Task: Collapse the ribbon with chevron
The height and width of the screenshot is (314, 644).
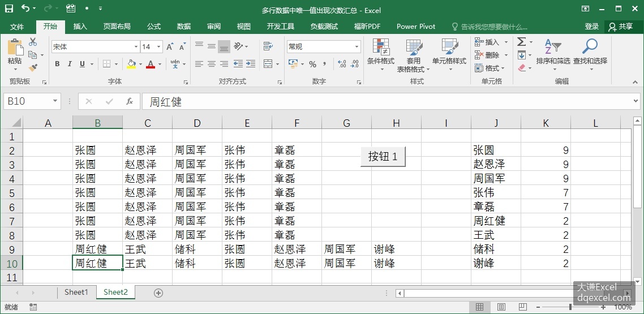Action: coord(636,82)
